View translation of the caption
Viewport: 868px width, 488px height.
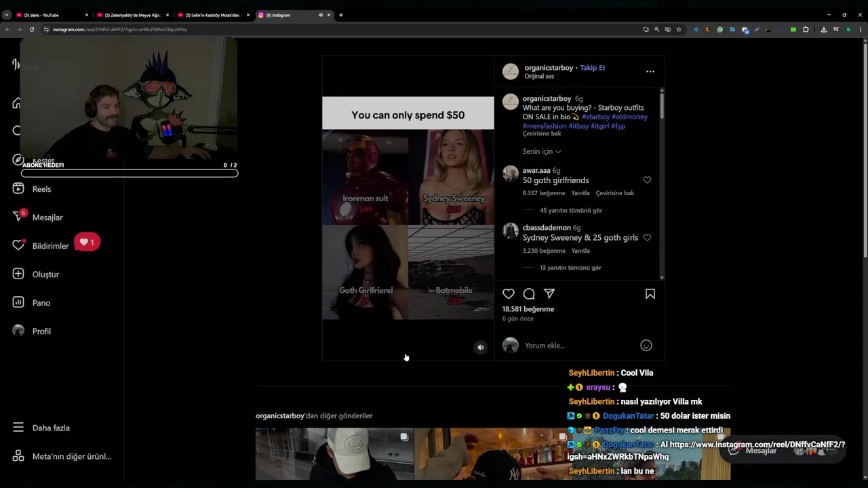[542, 134]
